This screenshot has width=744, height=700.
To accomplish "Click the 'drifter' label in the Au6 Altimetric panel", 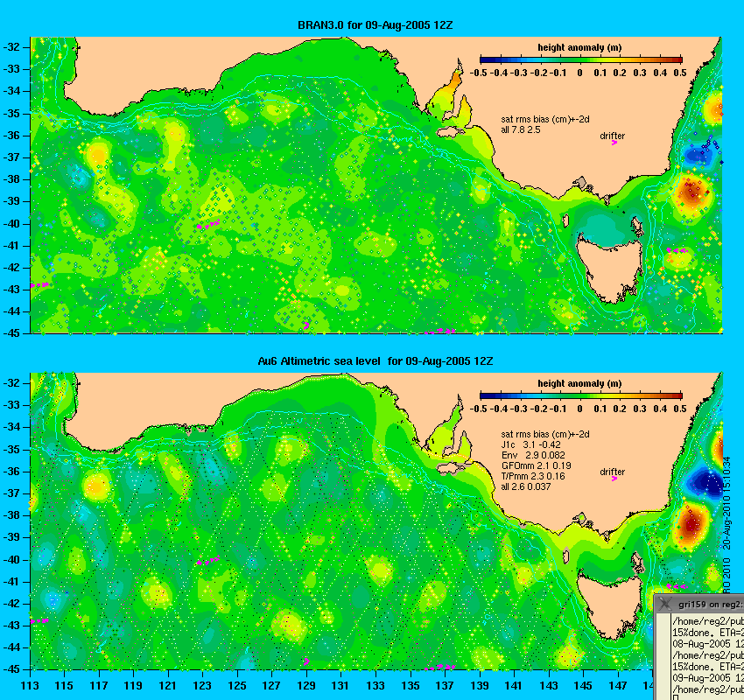I will (x=612, y=472).
